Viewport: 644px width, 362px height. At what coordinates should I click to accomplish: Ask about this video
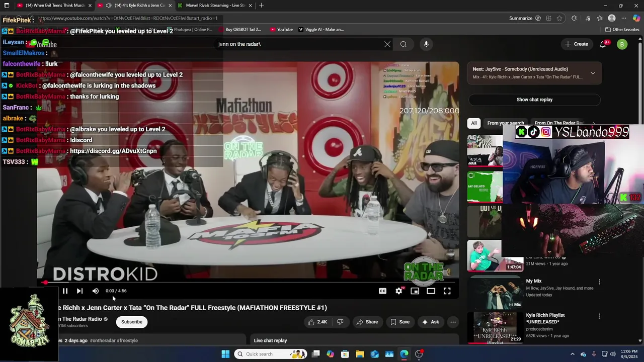coord(430,322)
